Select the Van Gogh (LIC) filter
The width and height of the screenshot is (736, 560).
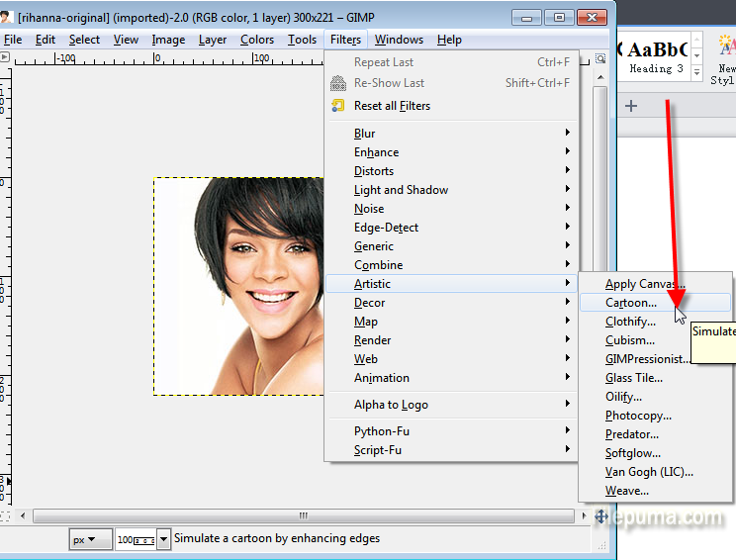(x=649, y=472)
